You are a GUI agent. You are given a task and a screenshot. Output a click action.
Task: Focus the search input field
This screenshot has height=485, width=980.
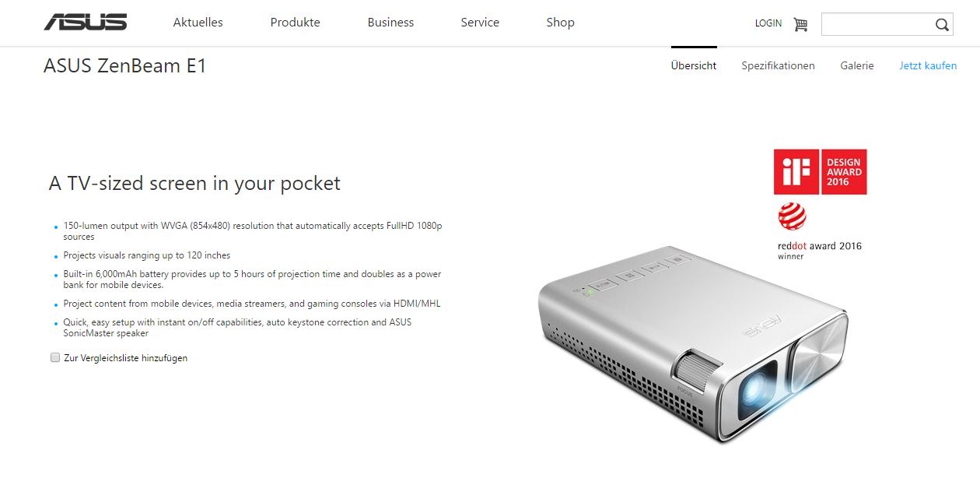tap(877, 24)
